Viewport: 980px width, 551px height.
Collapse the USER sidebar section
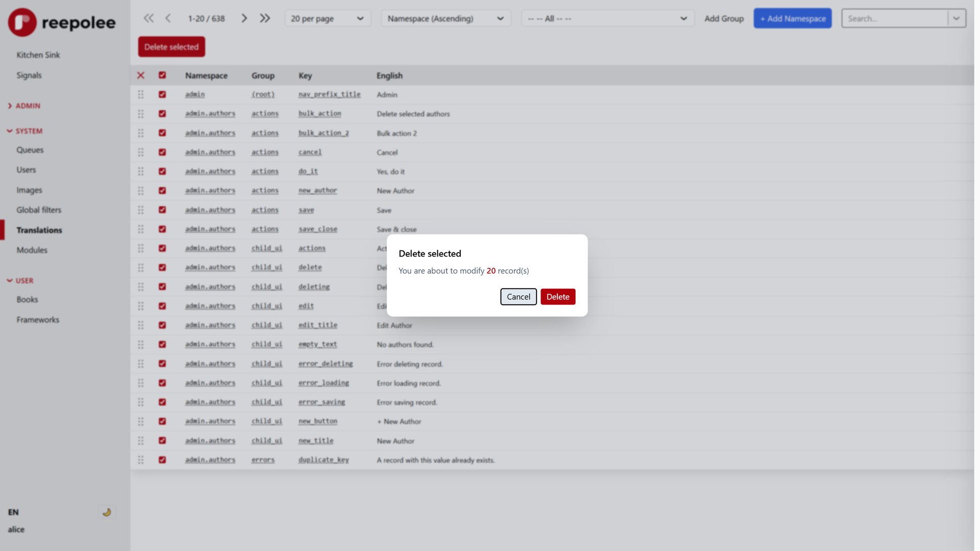coord(20,281)
